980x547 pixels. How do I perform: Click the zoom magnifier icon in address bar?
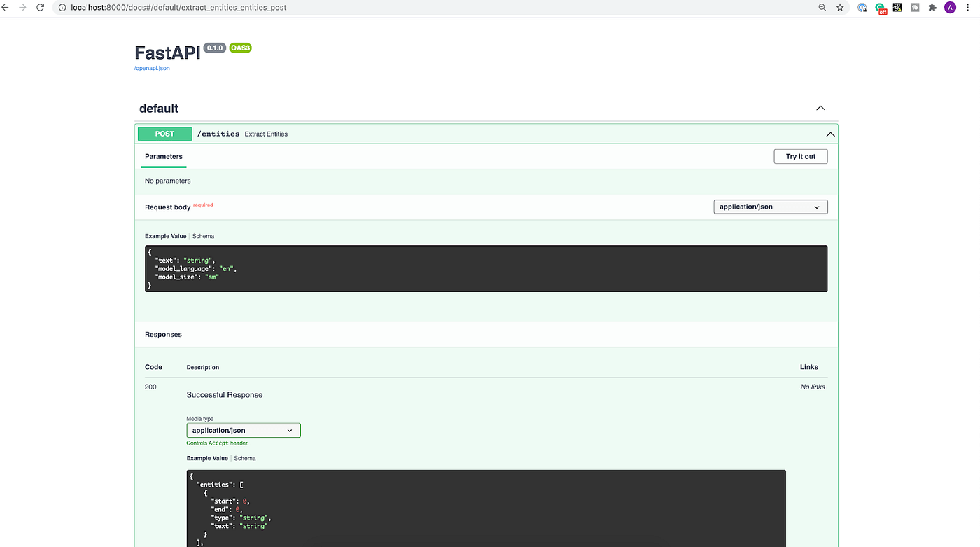click(822, 7)
